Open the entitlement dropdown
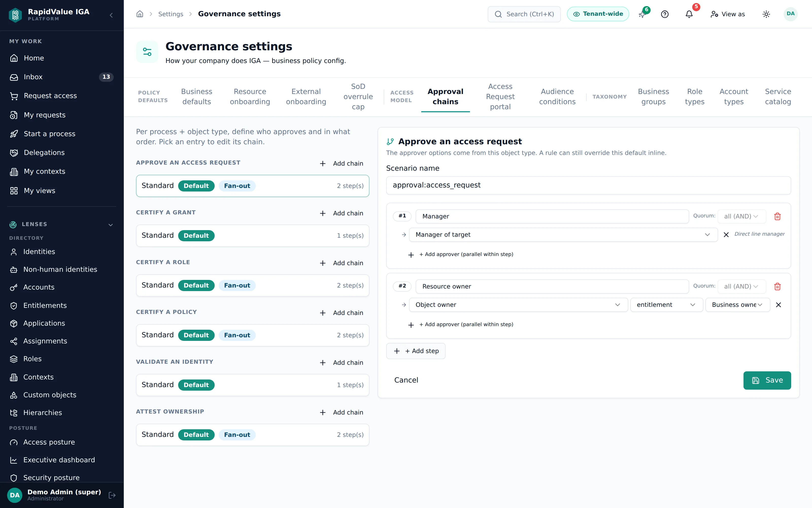Image resolution: width=812 pixels, height=508 pixels. point(666,305)
